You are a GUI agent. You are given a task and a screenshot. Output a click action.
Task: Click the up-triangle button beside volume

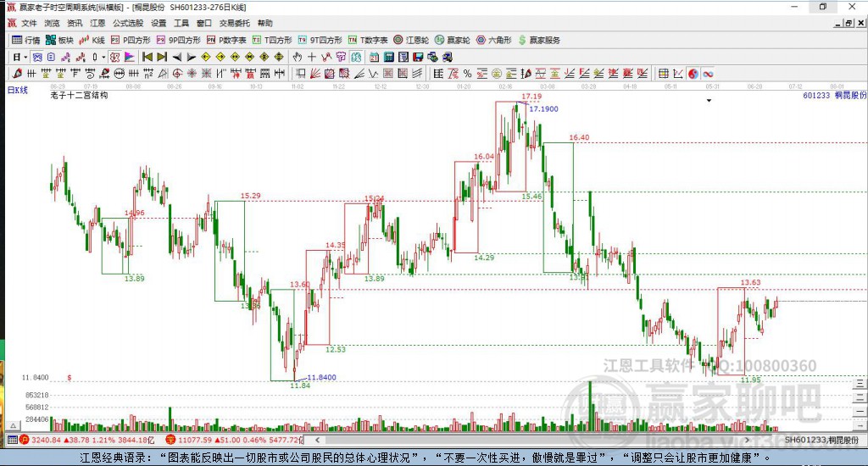pyautogui.click(x=14, y=425)
